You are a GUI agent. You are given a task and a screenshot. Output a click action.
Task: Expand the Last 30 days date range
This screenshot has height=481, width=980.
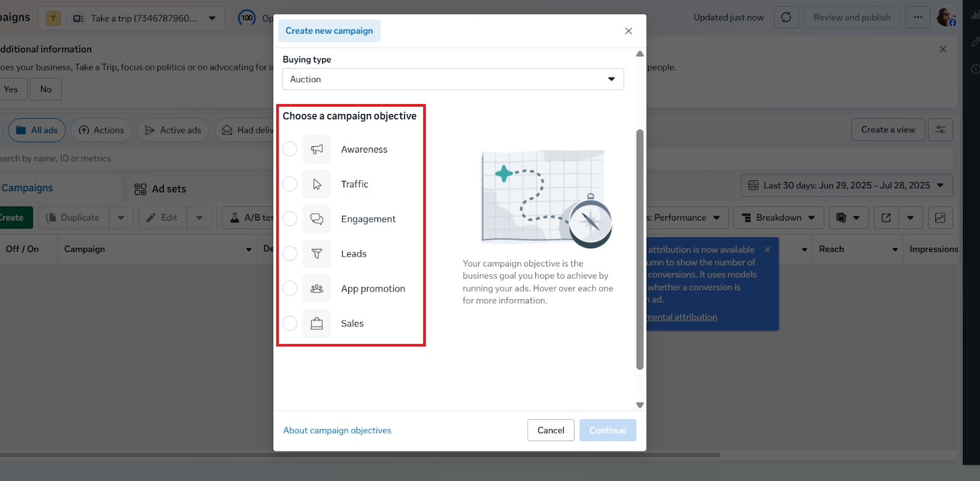click(846, 186)
